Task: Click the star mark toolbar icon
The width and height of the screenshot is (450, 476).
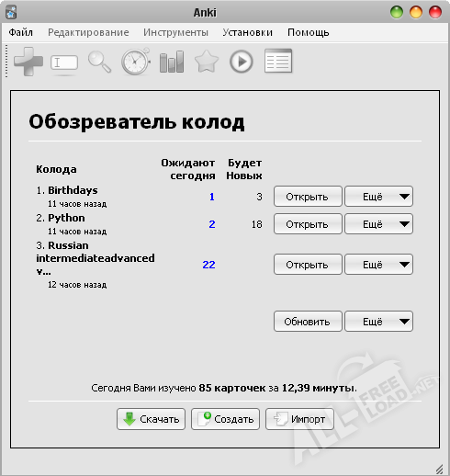Action: pyautogui.click(x=207, y=62)
